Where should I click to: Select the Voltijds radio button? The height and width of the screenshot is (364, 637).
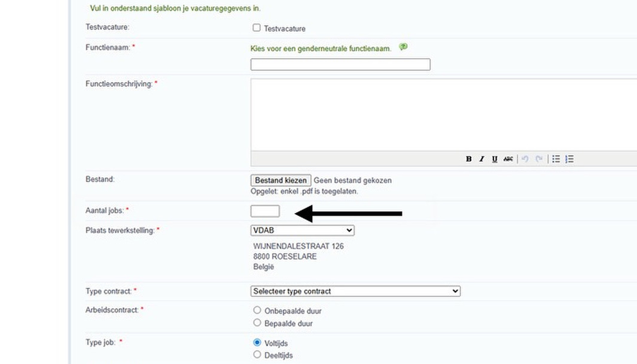[x=257, y=343]
